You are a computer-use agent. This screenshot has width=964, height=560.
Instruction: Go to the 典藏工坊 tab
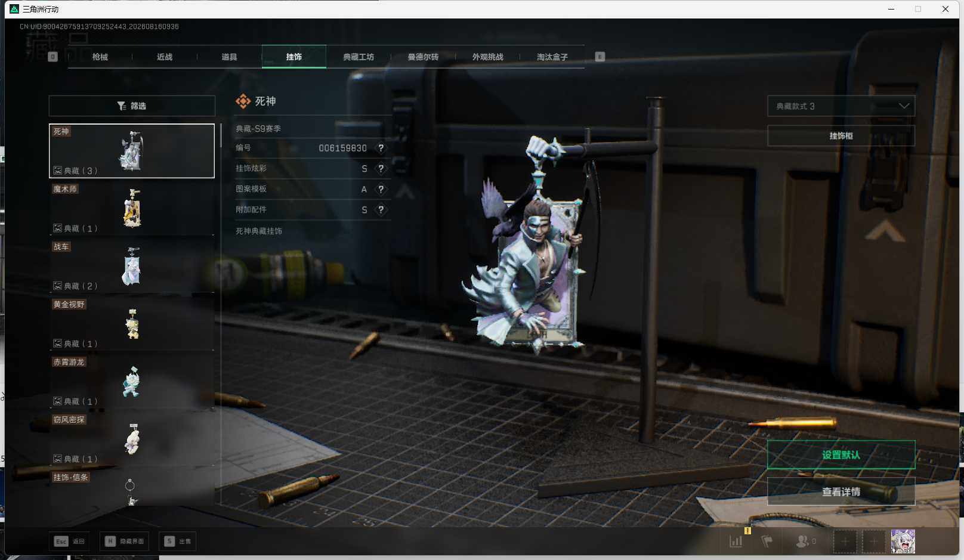pyautogui.click(x=359, y=57)
